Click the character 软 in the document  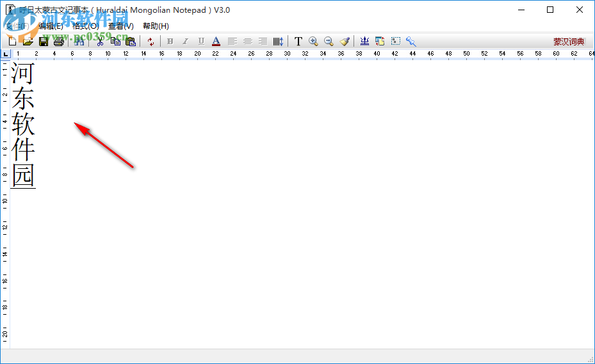23,124
